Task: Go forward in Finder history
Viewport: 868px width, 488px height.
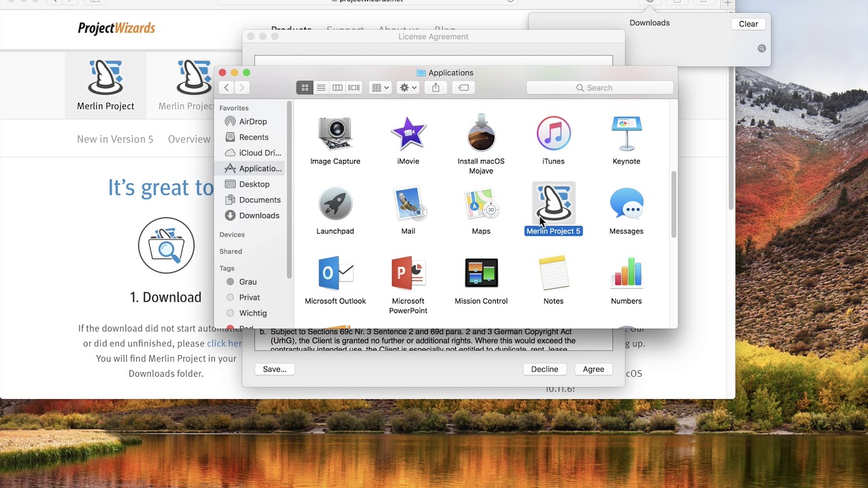Action: pos(241,87)
